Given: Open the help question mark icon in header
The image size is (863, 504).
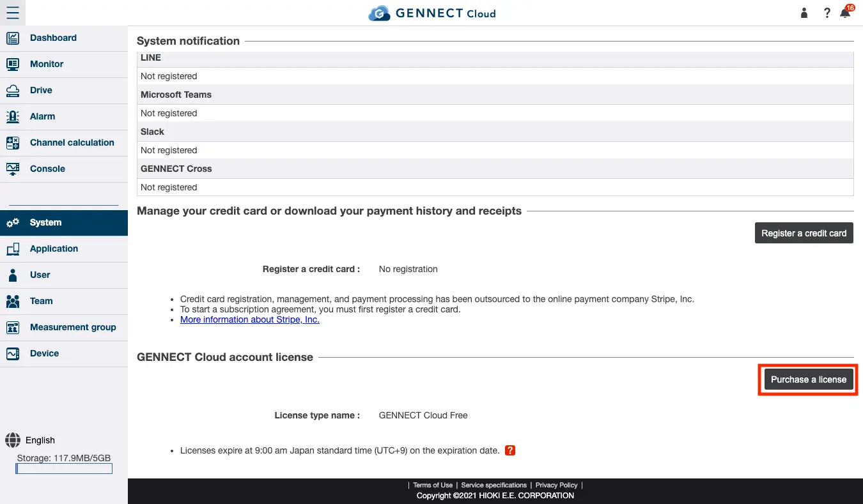Looking at the screenshot, I should 827,13.
